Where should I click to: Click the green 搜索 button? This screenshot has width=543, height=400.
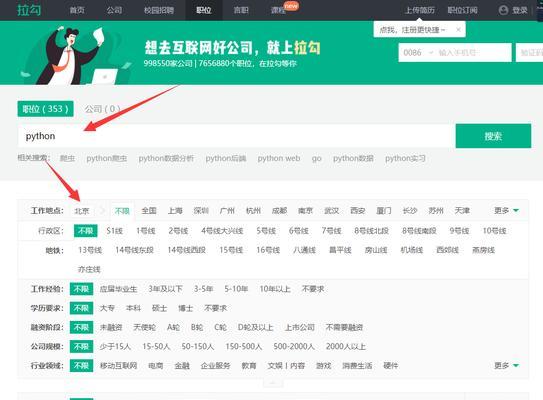click(x=493, y=136)
